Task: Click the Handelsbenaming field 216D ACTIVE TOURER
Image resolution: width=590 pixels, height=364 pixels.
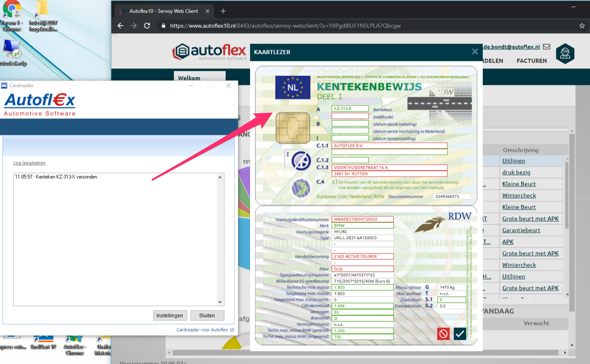Action: pos(362,256)
